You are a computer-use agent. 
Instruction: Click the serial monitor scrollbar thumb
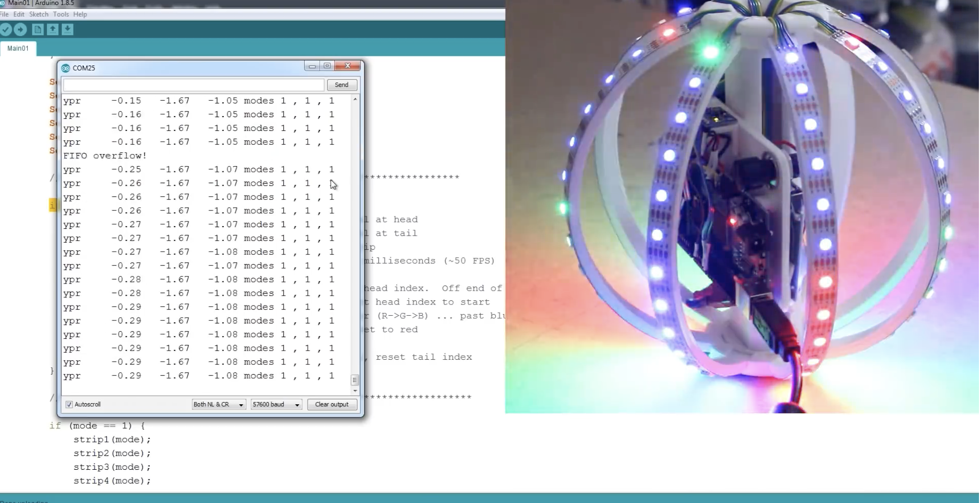click(355, 380)
